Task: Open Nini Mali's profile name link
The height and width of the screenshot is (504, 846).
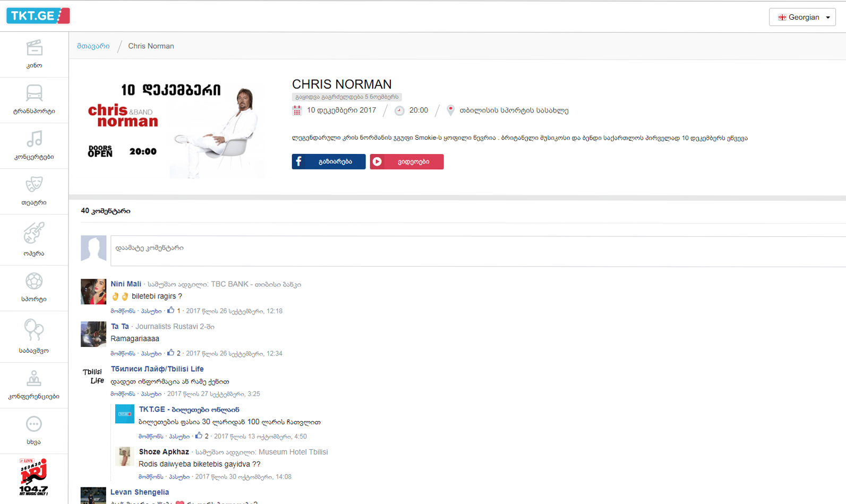Action: [126, 284]
